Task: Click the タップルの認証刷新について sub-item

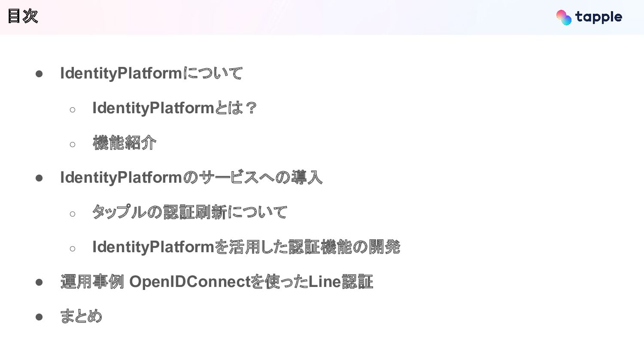Action: pos(190,212)
